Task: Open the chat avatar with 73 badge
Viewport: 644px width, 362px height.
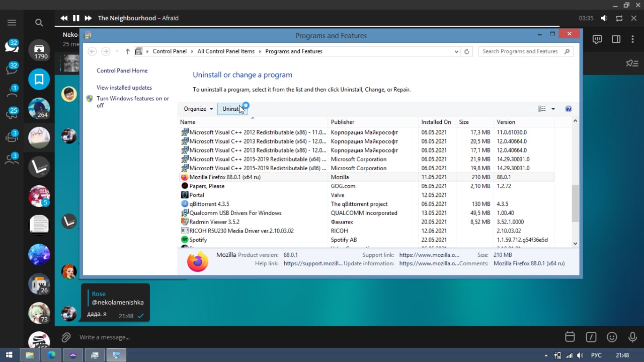Action: (x=39, y=313)
